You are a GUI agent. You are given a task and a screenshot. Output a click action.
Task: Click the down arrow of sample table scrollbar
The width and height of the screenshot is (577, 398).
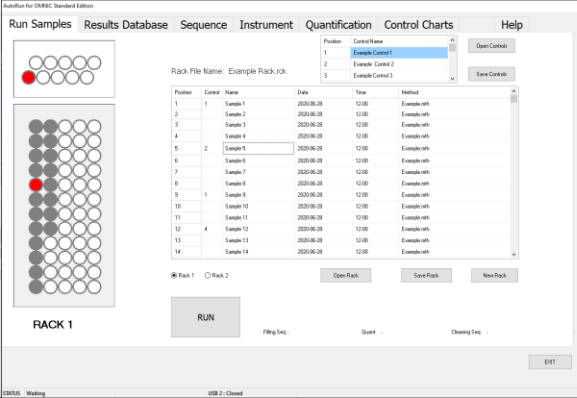[514, 255]
